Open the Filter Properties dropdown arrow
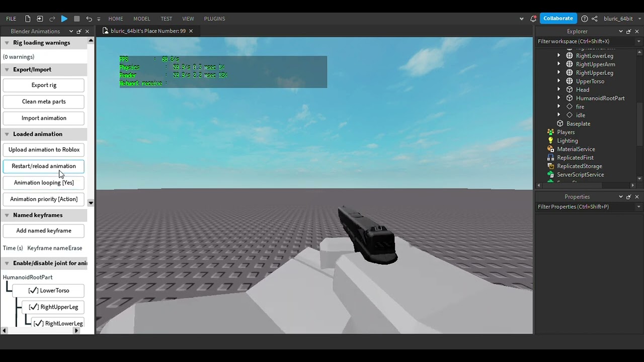The height and width of the screenshot is (362, 644). click(x=639, y=207)
